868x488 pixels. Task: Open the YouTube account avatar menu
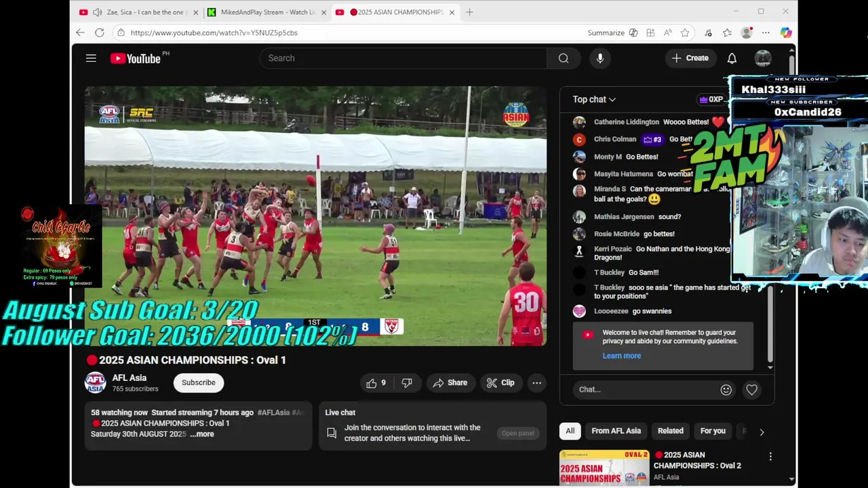click(x=763, y=58)
